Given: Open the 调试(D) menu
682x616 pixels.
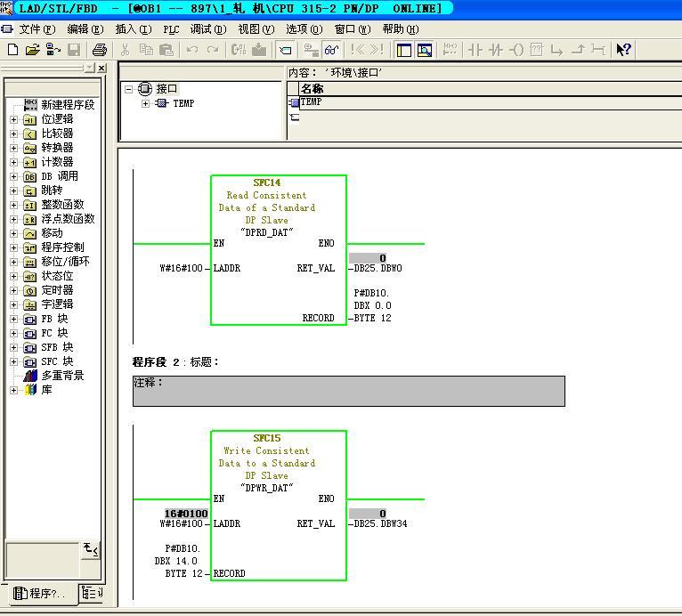Looking at the screenshot, I should [x=208, y=29].
